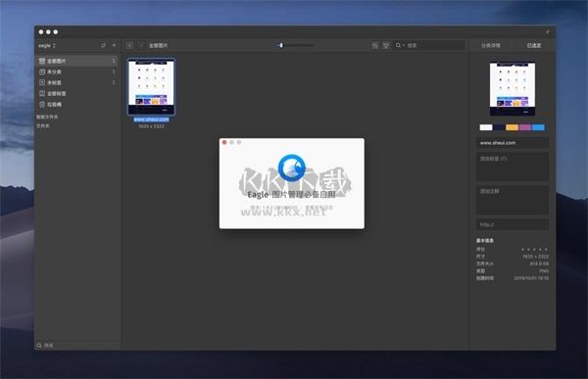Click the sidebar filter search field at bottom
Image resolution: width=588 pixels, height=379 pixels.
(x=78, y=346)
